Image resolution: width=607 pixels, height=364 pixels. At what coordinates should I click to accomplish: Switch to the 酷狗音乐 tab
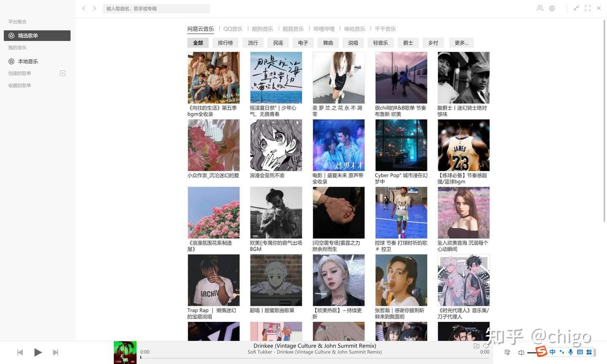click(x=263, y=29)
